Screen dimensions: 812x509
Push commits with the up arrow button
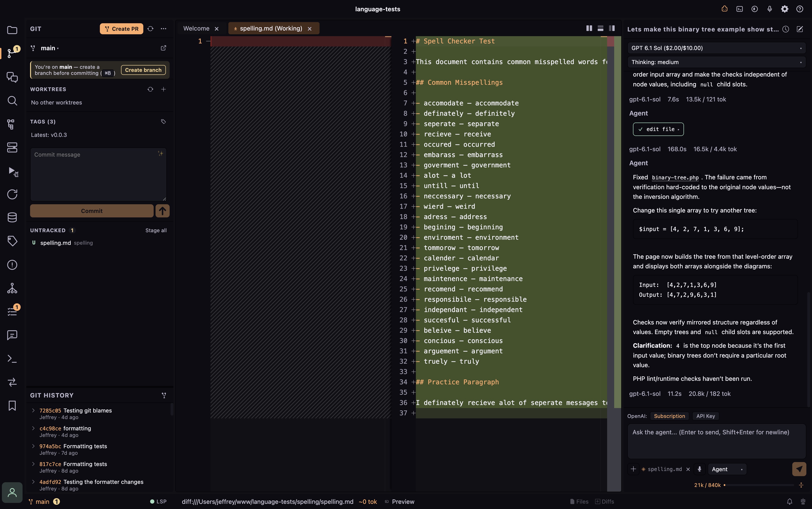coord(162,211)
